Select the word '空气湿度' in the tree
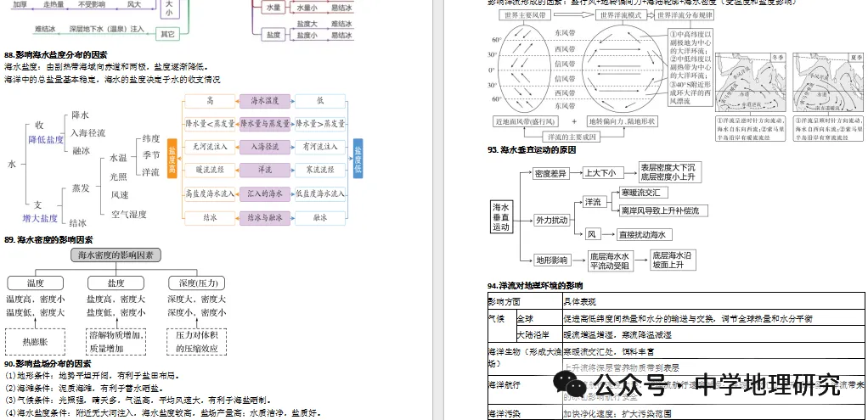The image size is (868, 420). click(x=128, y=214)
